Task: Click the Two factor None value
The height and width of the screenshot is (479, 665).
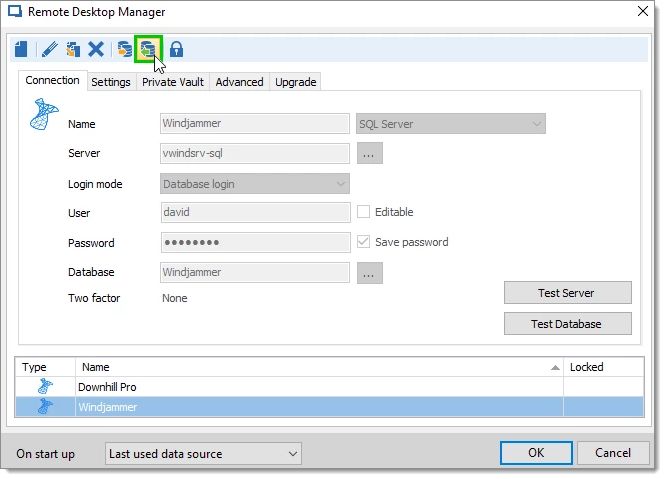Action: click(174, 298)
